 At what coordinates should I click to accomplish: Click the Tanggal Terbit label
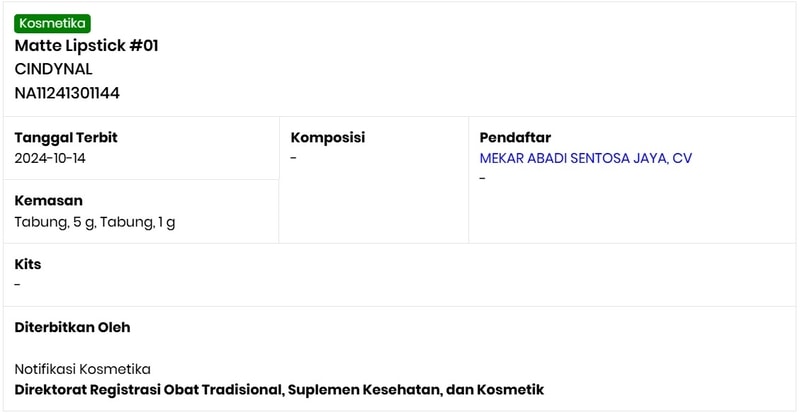click(66, 137)
